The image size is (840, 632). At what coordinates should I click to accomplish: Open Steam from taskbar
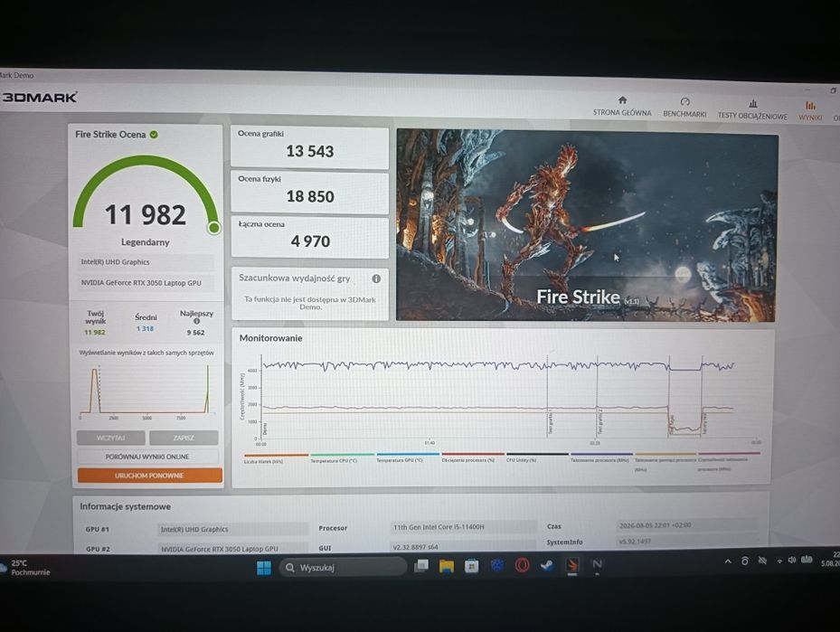547,565
